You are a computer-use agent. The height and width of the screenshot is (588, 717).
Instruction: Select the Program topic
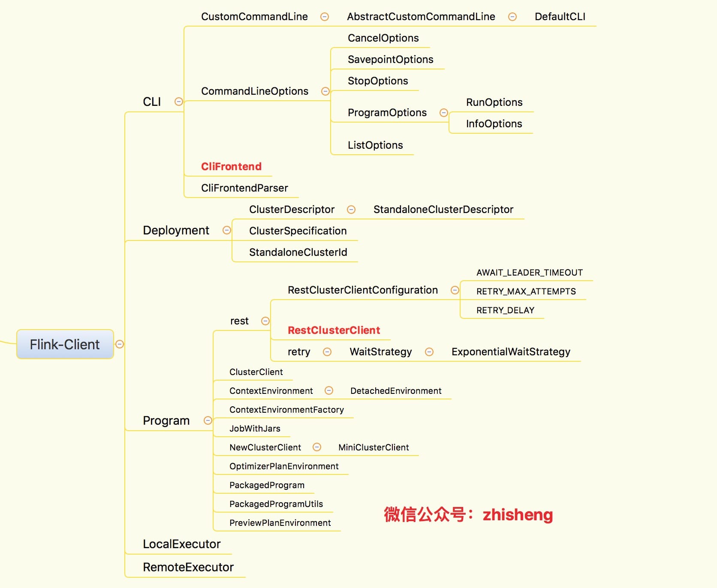point(166,420)
